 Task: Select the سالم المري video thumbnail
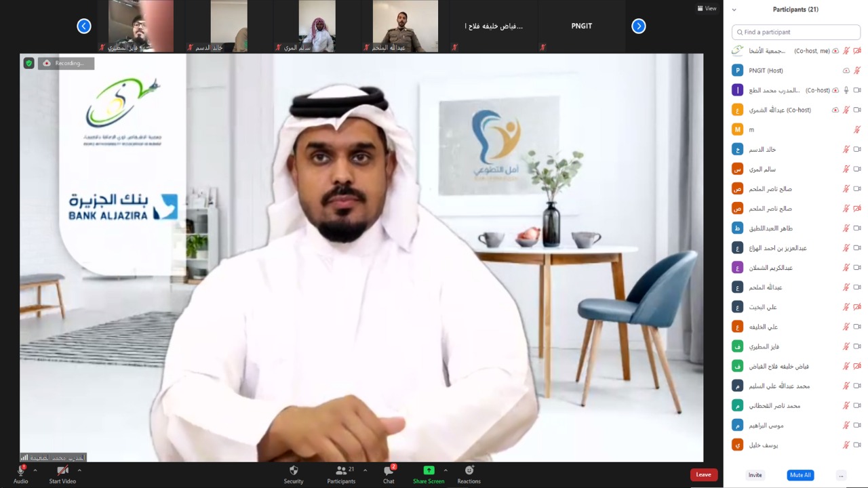point(317,26)
